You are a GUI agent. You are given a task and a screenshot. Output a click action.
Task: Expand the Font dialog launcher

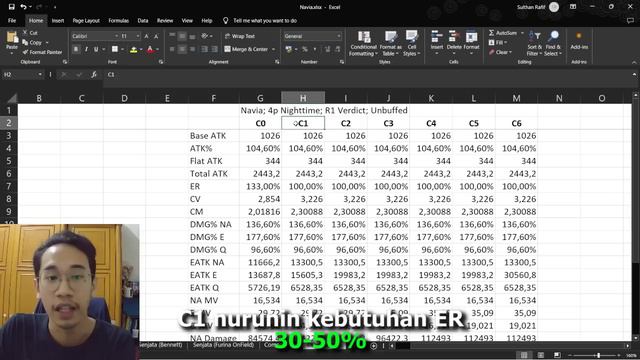(161, 62)
